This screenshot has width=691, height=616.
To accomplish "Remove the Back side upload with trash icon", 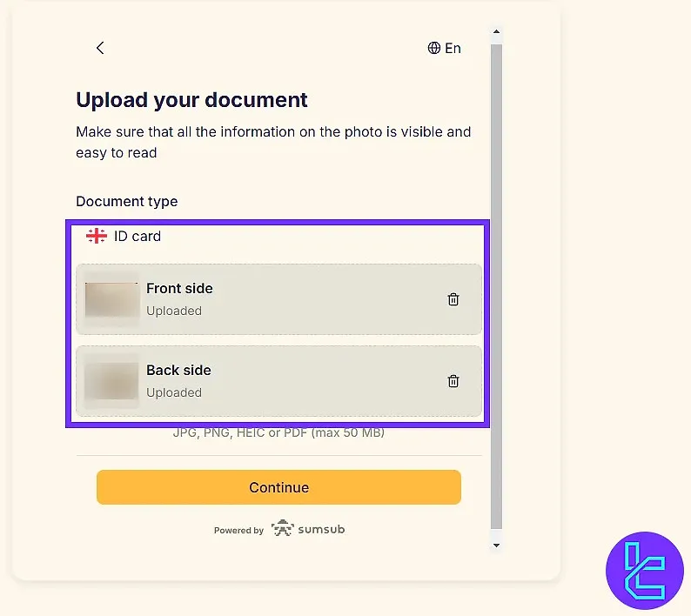I will pyautogui.click(x=453, y=381).
